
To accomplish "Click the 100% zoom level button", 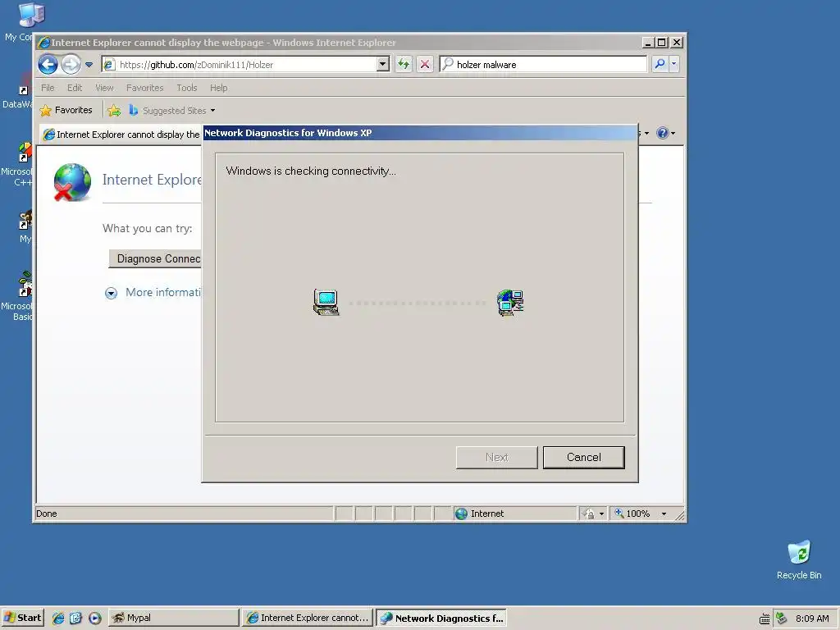I will [633, 514].
